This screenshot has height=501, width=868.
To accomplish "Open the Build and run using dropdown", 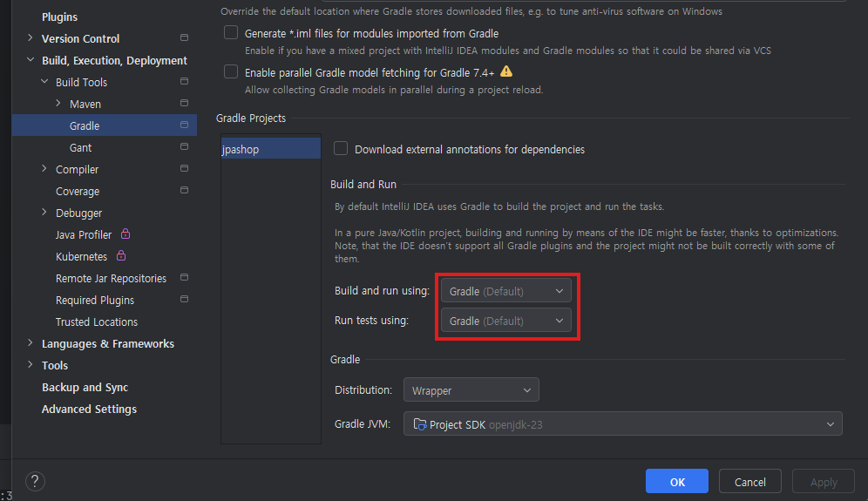I will (506, 291).
